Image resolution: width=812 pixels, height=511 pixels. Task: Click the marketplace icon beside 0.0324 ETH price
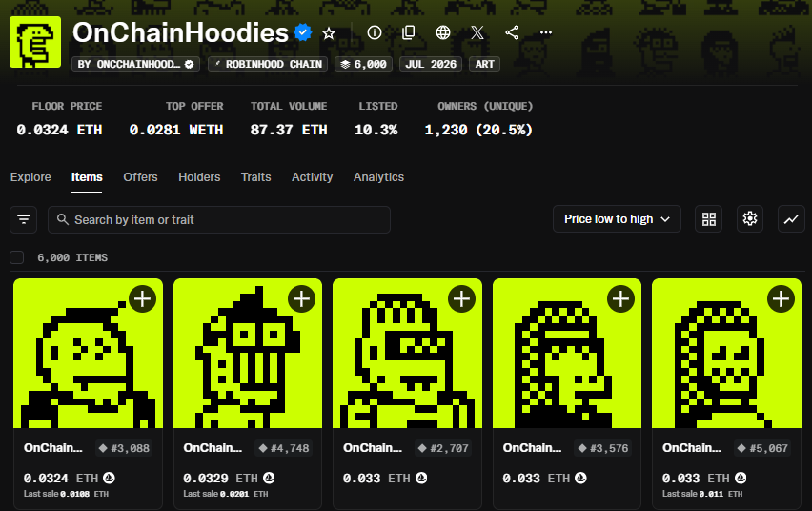tap(109, 478)
